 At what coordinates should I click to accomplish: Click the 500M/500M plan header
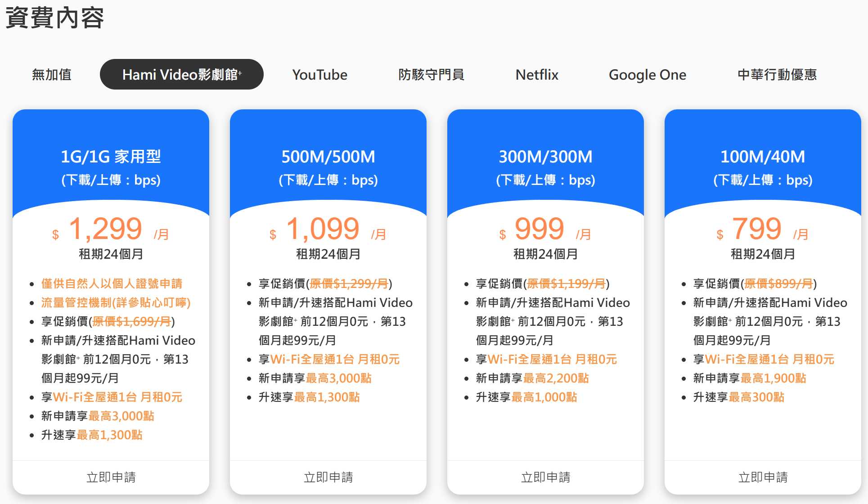click(328, 157)
